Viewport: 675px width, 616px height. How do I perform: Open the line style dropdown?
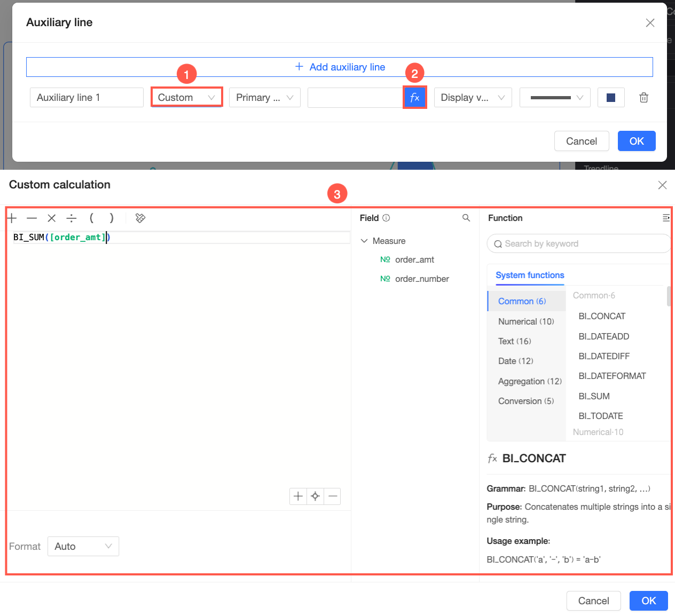click(x=555, y=98)
